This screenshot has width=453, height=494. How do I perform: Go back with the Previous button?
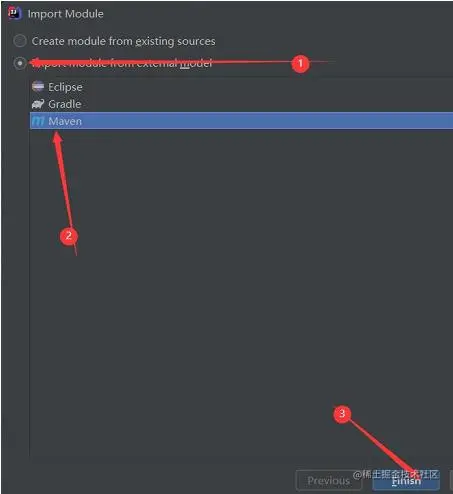329,480
